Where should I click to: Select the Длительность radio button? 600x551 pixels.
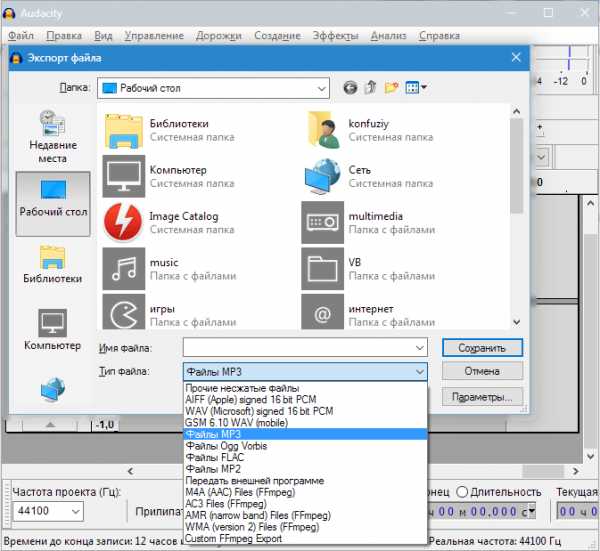tap(462, 492)
